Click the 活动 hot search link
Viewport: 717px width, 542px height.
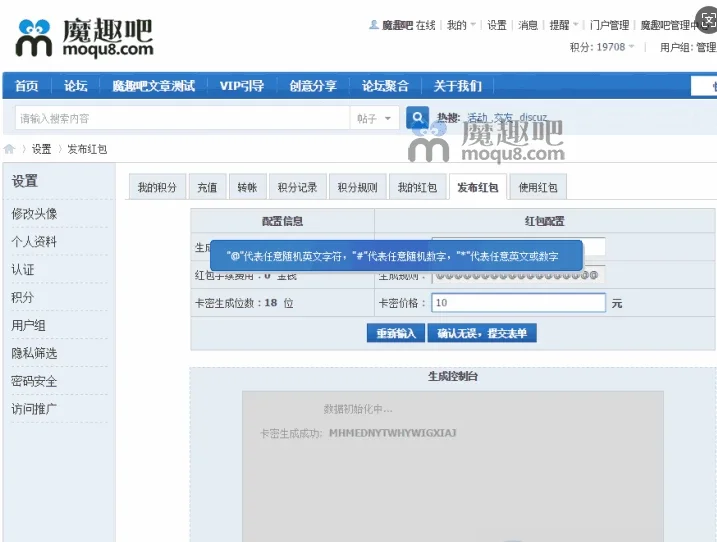click(477, 118)
